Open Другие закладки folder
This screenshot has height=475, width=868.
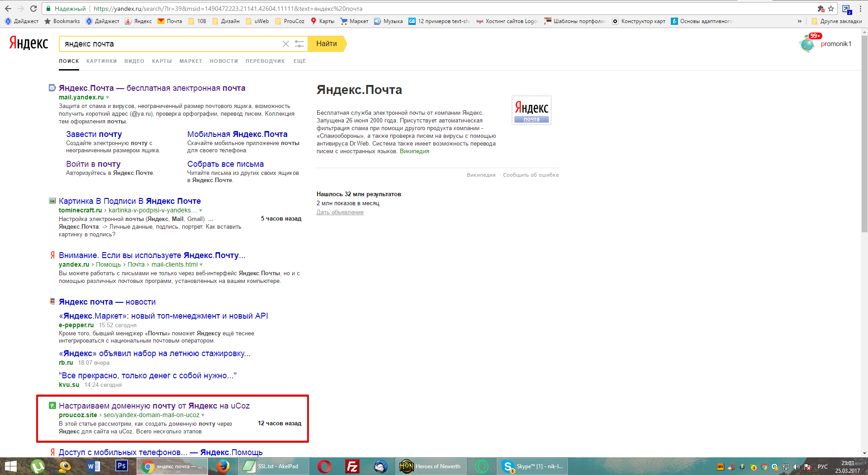click(837, 21)
